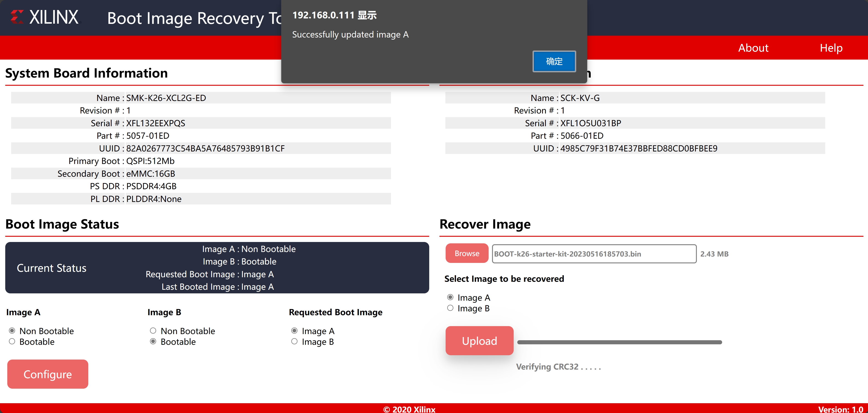The image size is (868, 413).
Task: Click the Configure button
Action: click(x=48, y=374)
